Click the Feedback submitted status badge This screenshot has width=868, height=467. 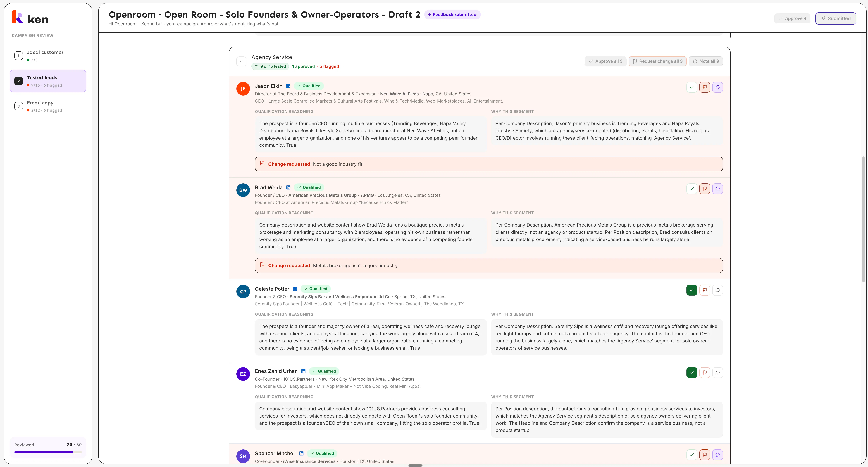coord(452,15)
